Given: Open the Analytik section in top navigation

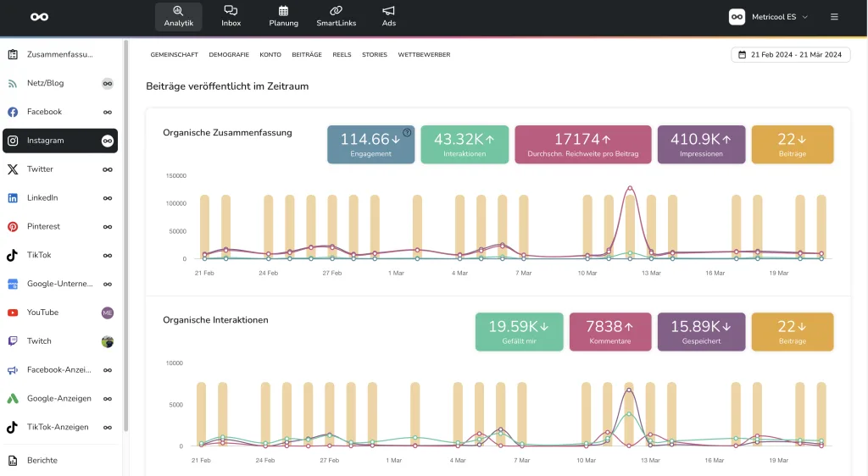Looking at the screenshot, I should tap(178, 16).
